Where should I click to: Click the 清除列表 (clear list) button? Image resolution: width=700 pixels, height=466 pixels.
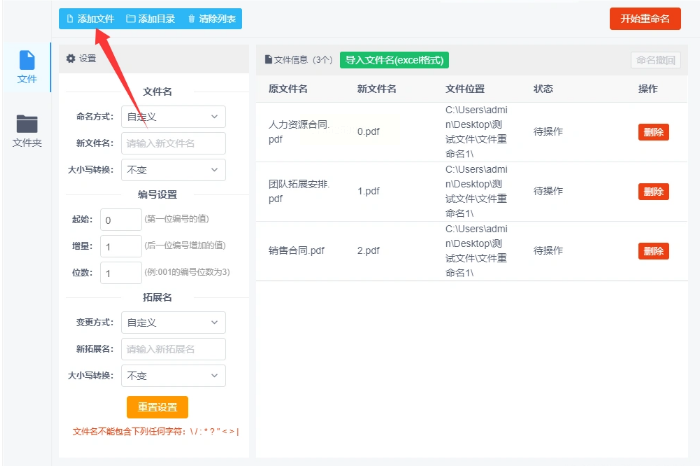point(210,19)
